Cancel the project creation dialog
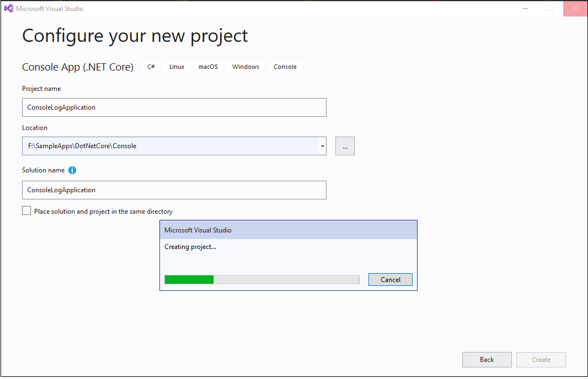This screenshot has width=588, height=379. click(x=391, y=280)
